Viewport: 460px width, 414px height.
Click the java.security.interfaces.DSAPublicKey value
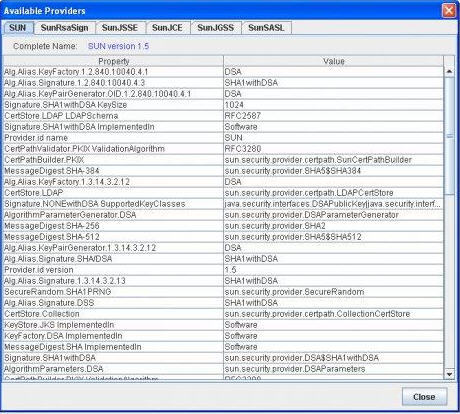tap(334, 204)
